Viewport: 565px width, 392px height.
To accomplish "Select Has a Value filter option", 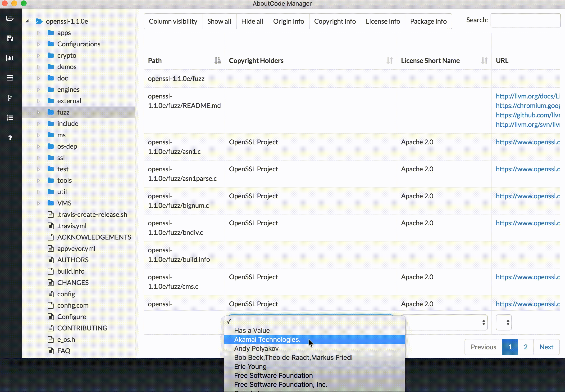I will click(252, 330).
